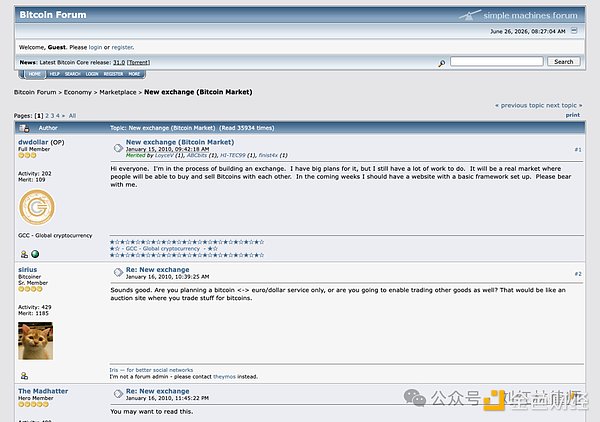
Task: Click the search magnifier icon
Action: pos(442,63)
